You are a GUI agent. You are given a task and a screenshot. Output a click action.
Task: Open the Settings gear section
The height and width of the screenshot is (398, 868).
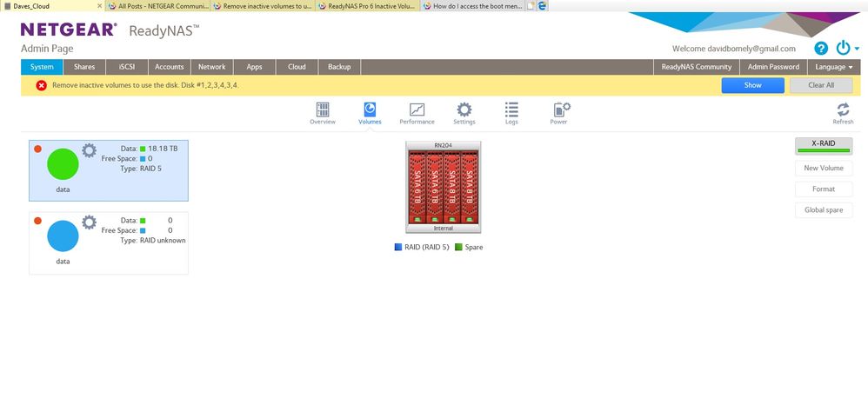(x=464, y=109)
